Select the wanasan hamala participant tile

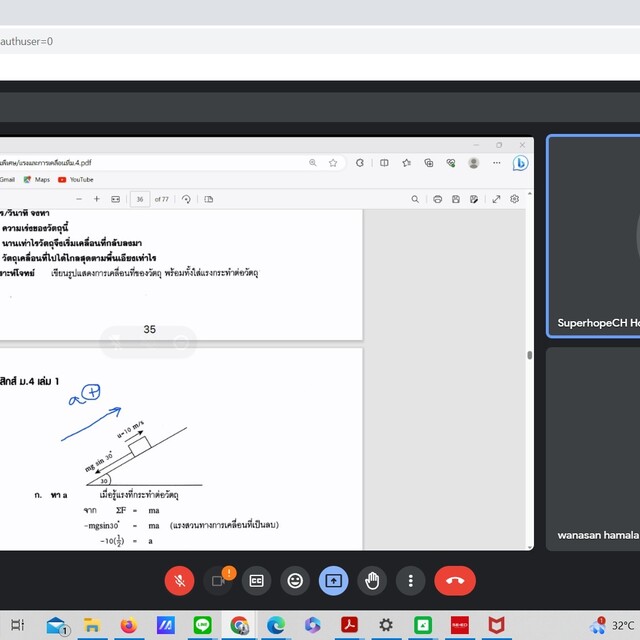(593, 449)
